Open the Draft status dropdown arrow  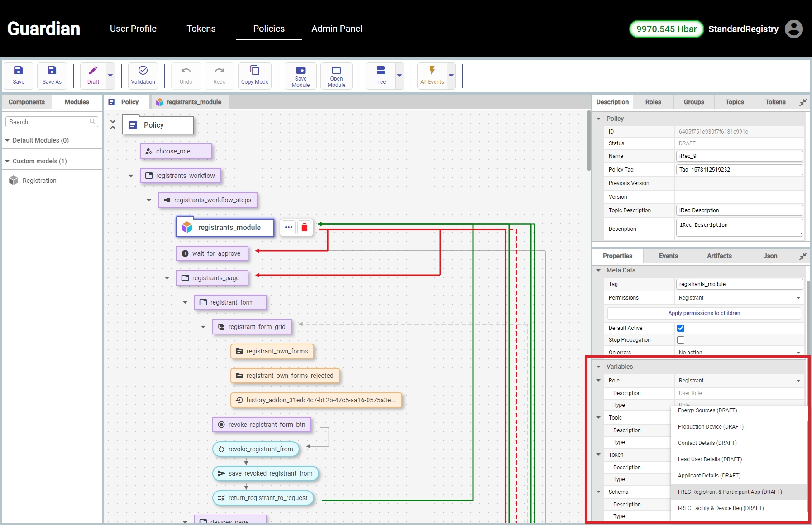110,76
